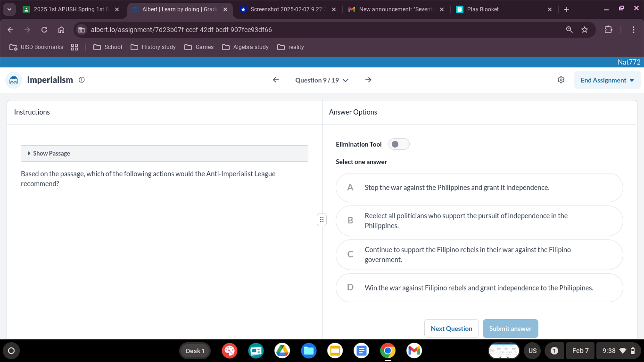
Task: Open Google Docs from the shelf
Action: pyautogui.click(x=362, y=351)
